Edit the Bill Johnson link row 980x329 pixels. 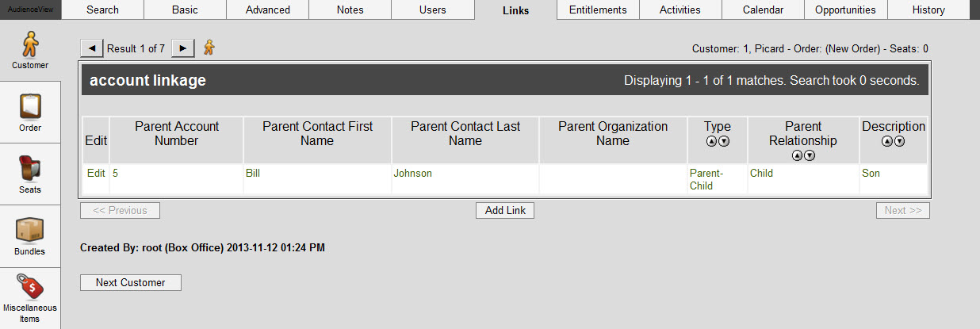point(96,173)
